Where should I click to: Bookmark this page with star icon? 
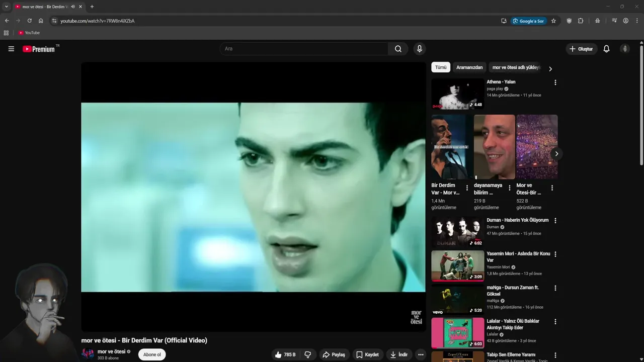[x=553, y=21]
